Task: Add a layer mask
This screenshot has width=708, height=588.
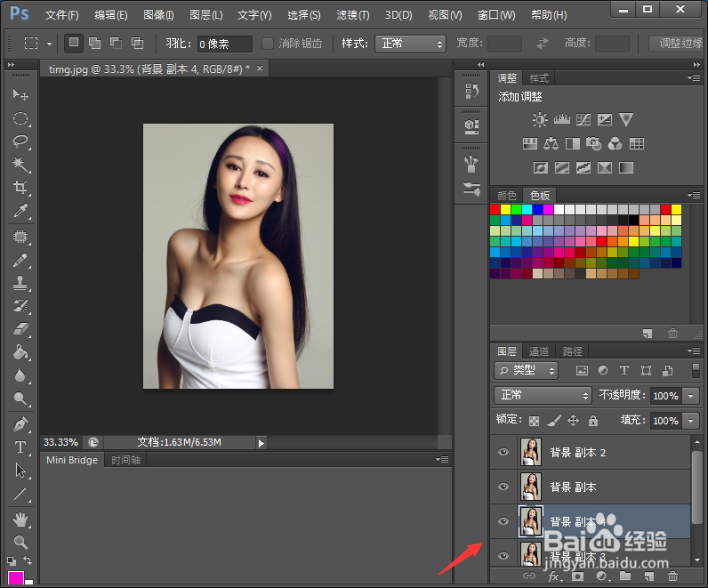Action: coord(577,576)
